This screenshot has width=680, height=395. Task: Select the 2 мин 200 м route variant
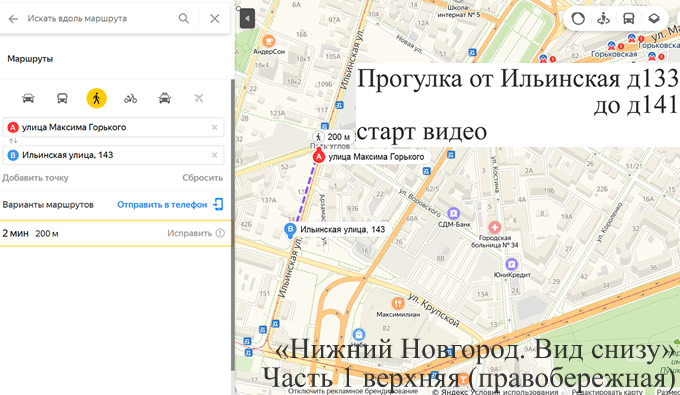(116, 233)
